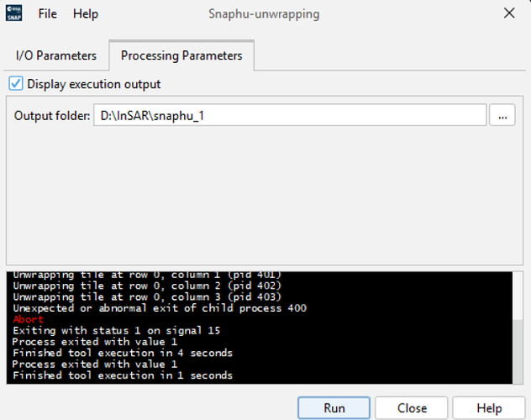Switch to the I/O Parameters tab
Screen dimensions: 531x420
[x=56, y=55]
